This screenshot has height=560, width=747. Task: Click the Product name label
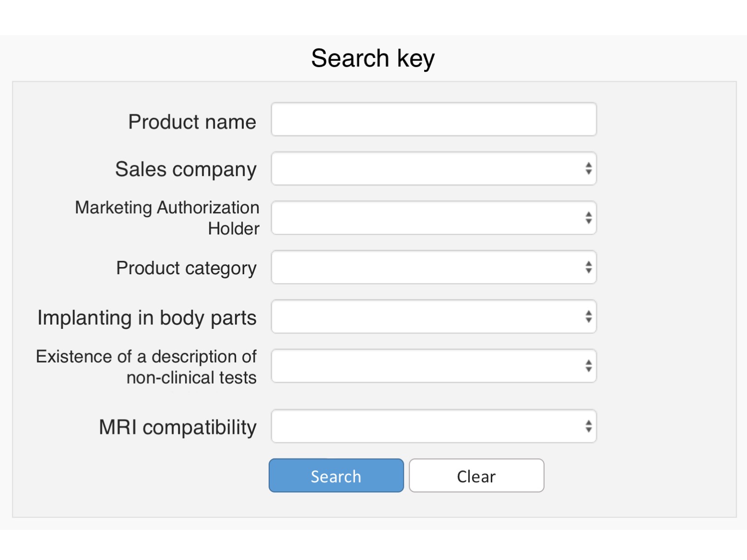[192, 122]
